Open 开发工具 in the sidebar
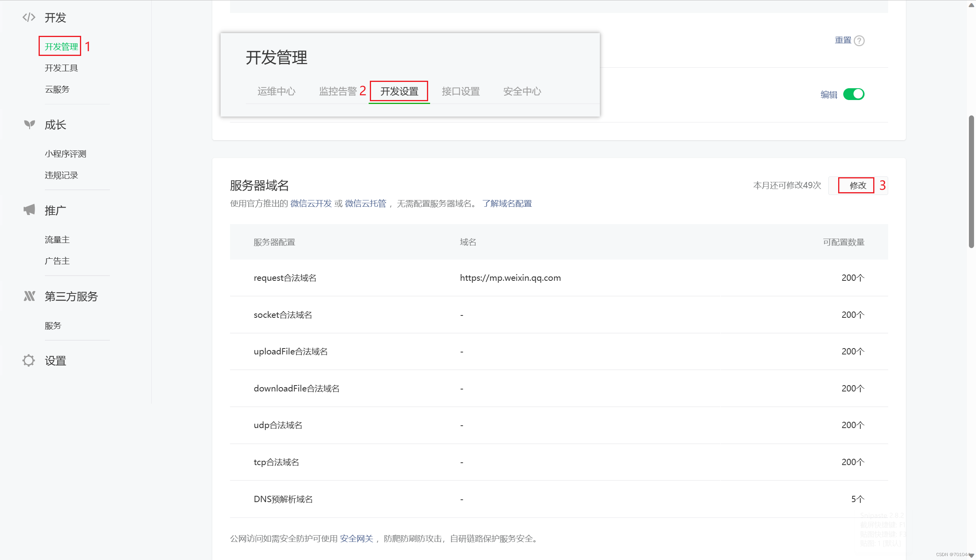Image resolution: width=976 pixels, height=560 pixels. tap(61, 68)
